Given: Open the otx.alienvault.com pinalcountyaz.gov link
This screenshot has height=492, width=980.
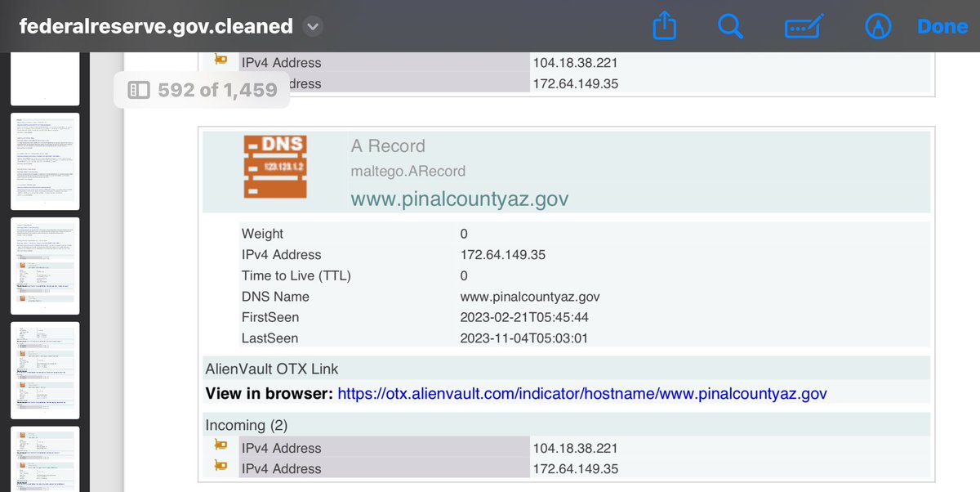Looking at the screenshot, I should [581, 394].
